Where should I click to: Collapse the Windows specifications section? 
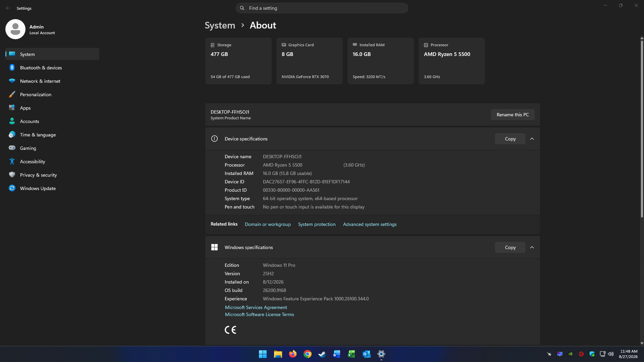click(x=532, y=247)
